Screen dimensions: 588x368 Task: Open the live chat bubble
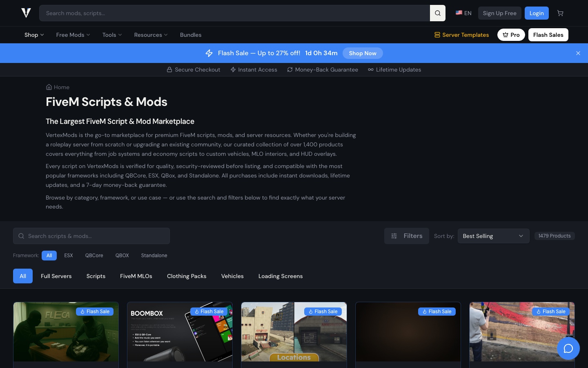[x=568, y=348]
